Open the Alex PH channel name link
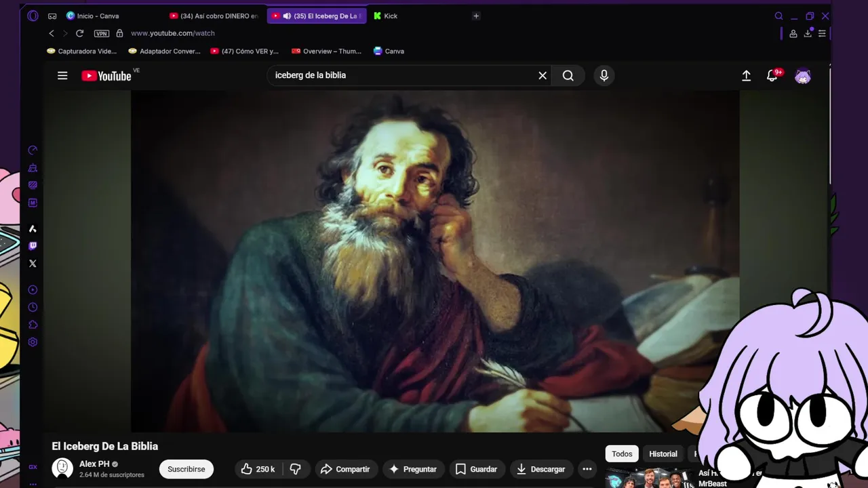 tap(94, 464)
